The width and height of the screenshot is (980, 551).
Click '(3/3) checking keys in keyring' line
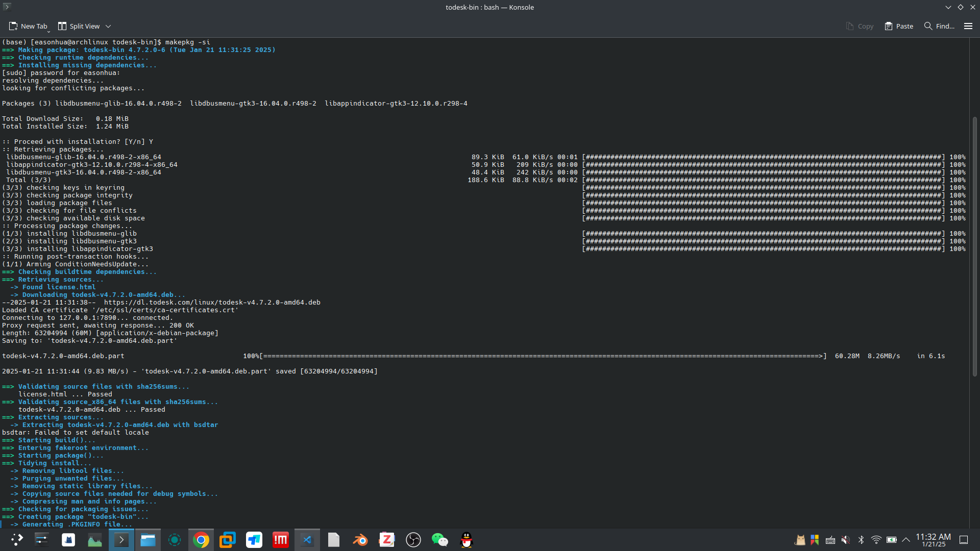(63, 188)
